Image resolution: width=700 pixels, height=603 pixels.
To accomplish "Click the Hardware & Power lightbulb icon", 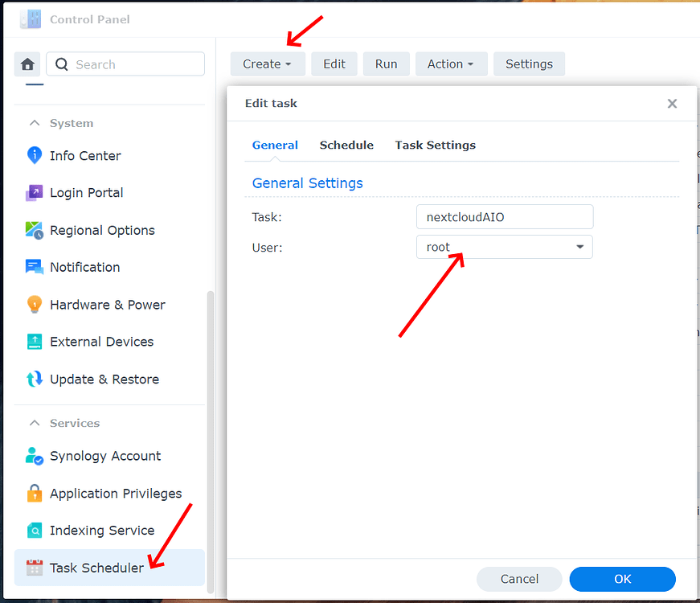I will 34,305.
